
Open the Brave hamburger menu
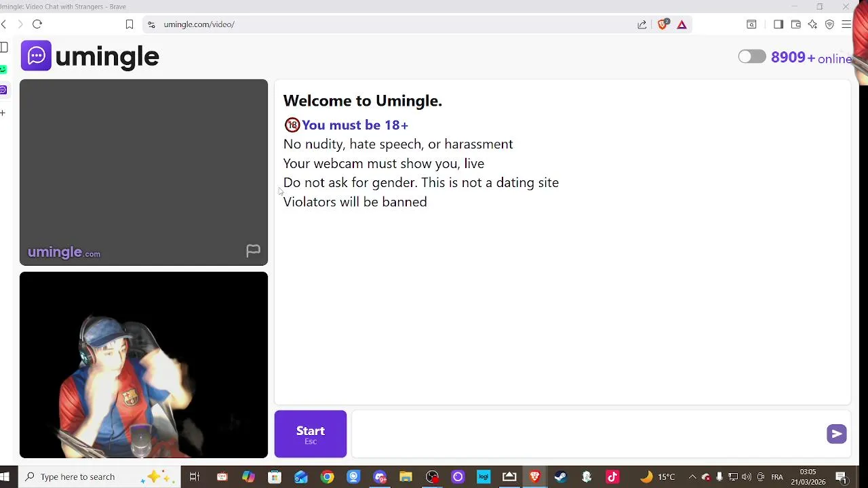(846, 24)
